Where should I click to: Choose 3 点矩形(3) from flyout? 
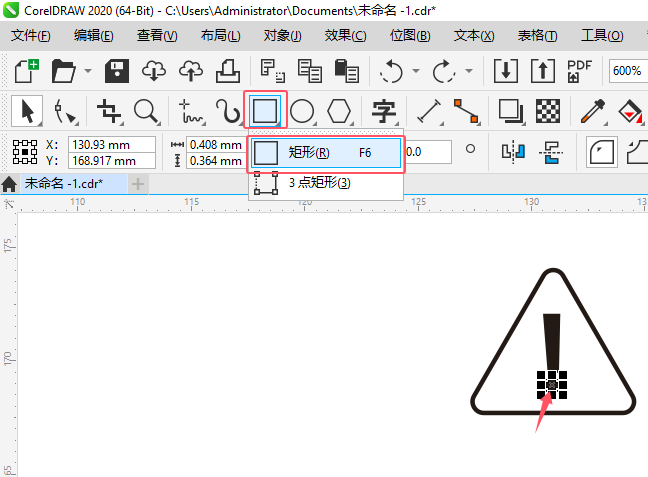(326, 183)
